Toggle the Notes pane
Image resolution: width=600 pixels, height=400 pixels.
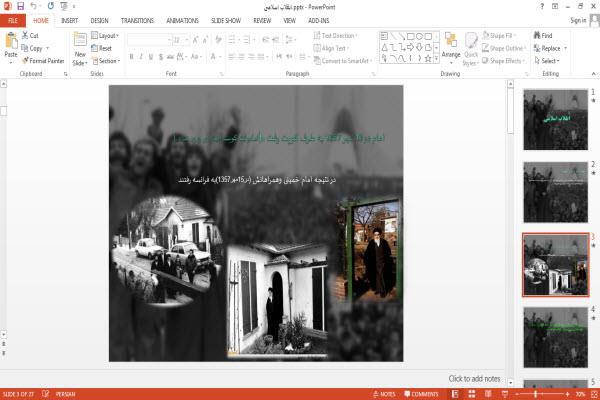tap(384, 394)
